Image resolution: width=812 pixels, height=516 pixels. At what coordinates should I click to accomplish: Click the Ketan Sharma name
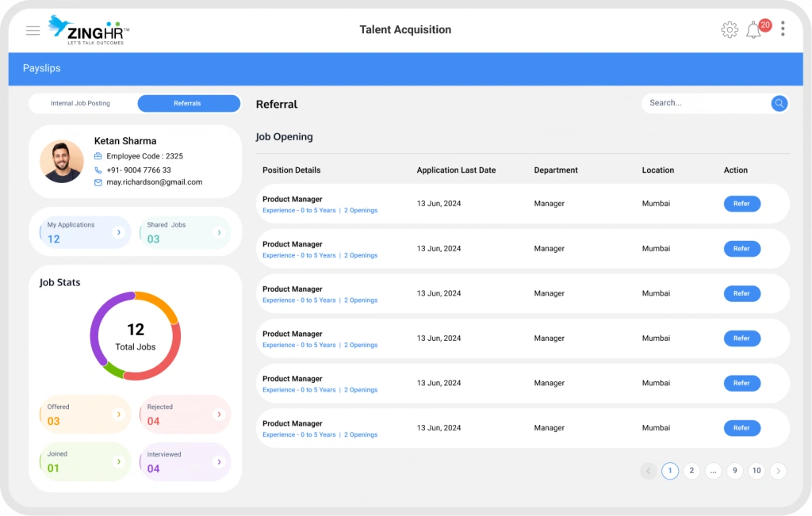tap(124, 141)
